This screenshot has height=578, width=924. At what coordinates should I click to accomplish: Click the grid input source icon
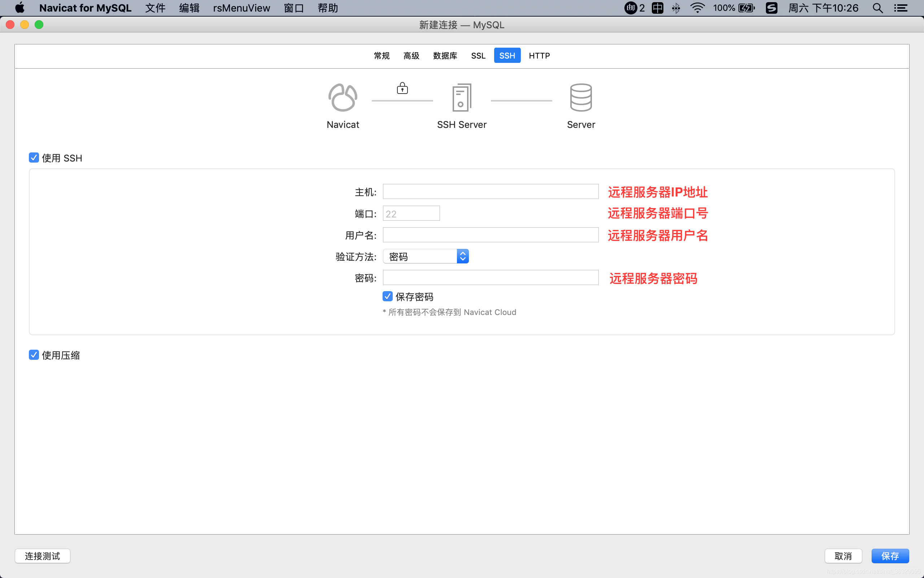658,8
